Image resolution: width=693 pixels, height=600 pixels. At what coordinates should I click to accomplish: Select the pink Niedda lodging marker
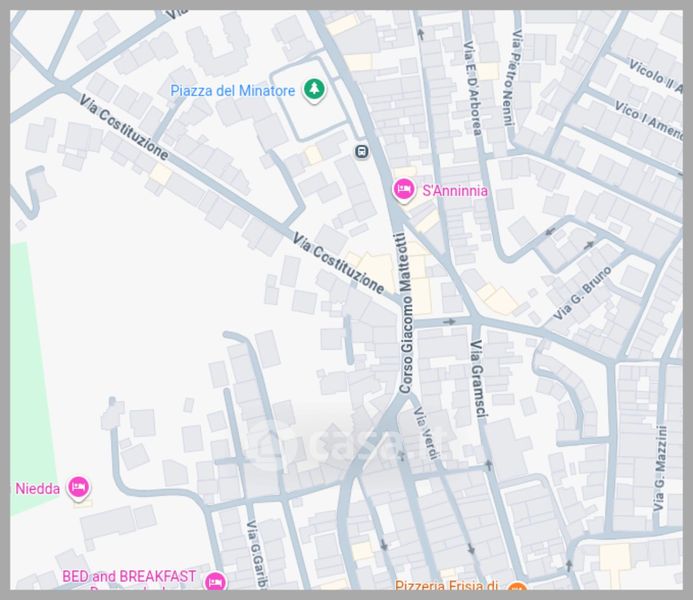click(x=79, y=488)
